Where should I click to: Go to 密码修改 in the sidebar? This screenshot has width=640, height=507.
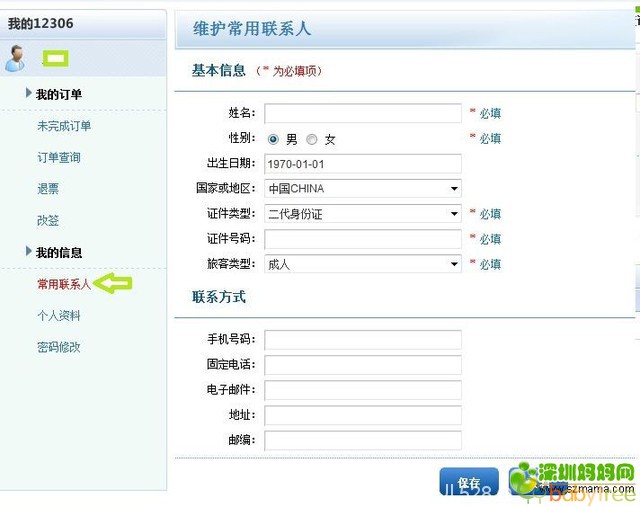point(59,347)
